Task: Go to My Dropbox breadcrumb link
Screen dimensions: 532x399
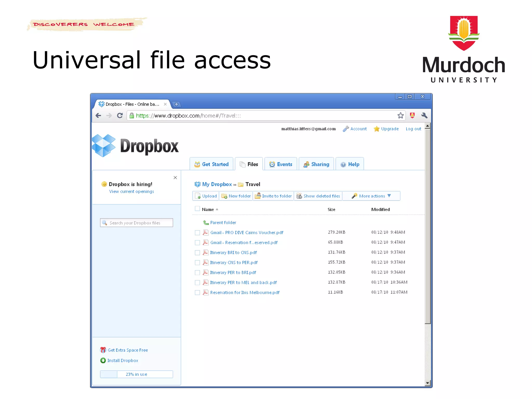Action: (217, 184)
